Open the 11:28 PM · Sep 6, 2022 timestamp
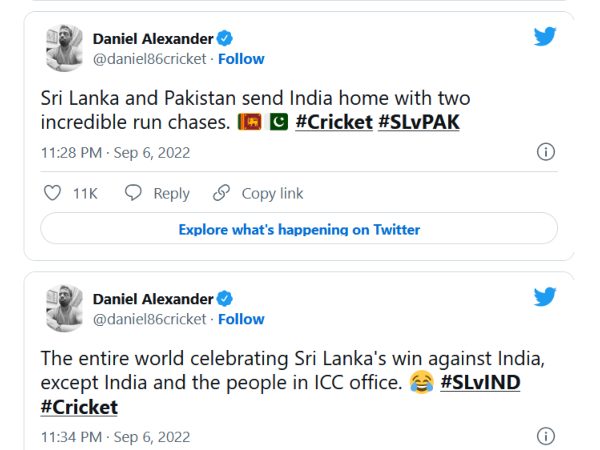Screen dimensions: 600x450 (115, 153)
